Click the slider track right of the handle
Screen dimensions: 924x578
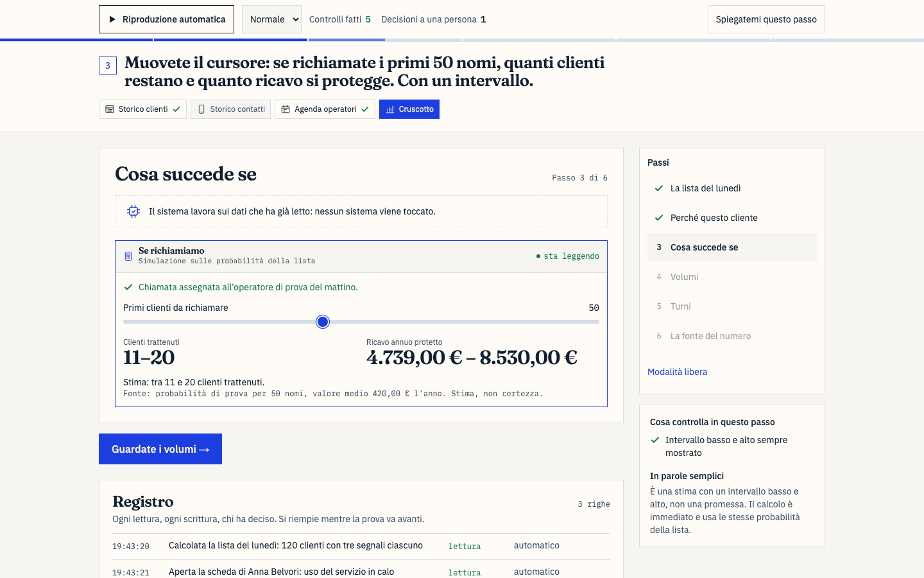[465, 322]
